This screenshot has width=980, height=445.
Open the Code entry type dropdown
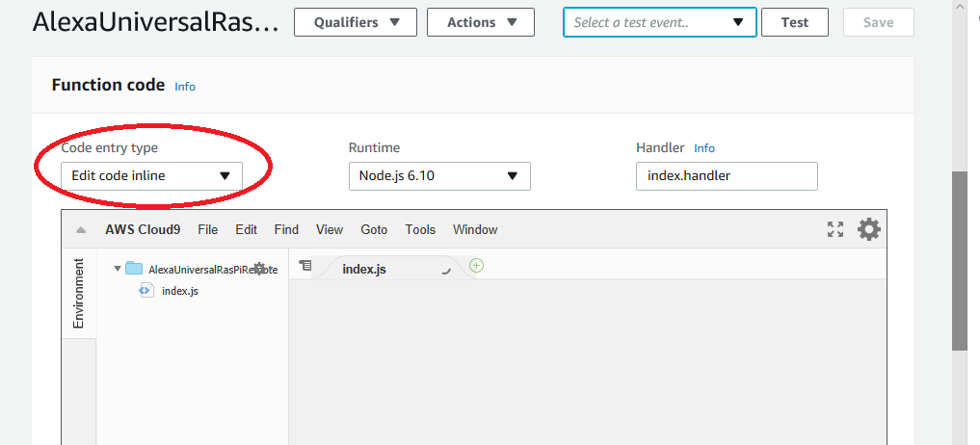pos(151,176)
